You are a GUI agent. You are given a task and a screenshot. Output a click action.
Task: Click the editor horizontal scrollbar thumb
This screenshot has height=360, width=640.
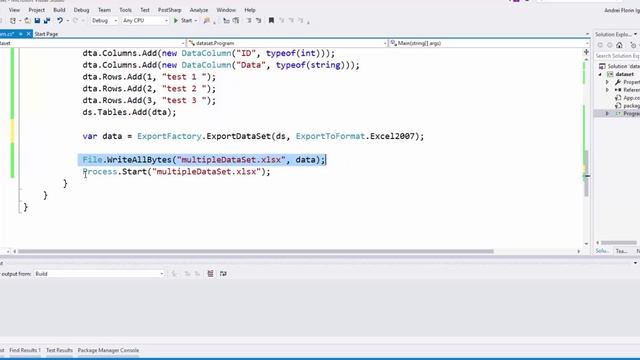click(x=256, y=251)
